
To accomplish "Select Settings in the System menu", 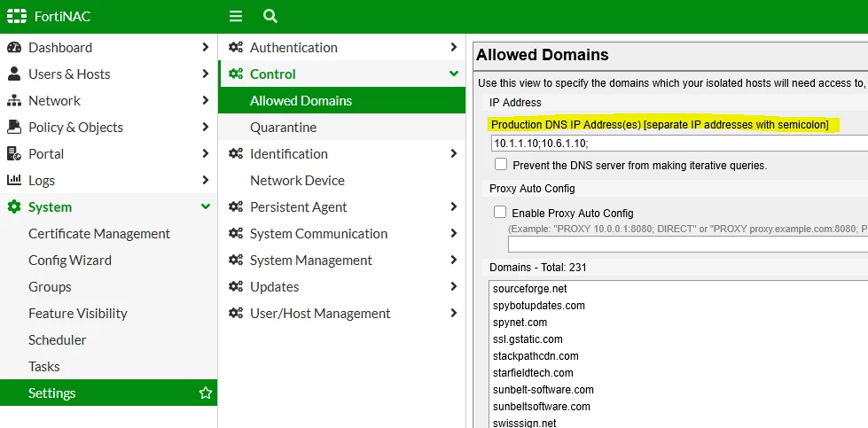I will tap(108, 393).
